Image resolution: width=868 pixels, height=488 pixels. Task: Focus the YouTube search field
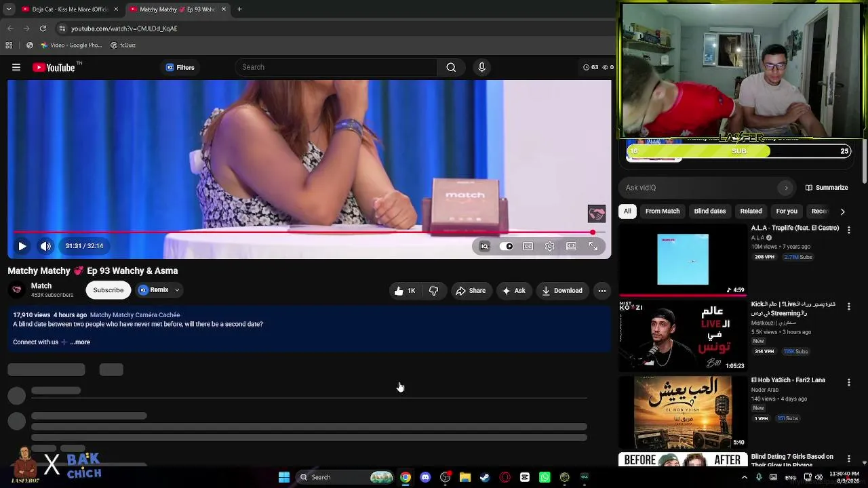[338, 67]
